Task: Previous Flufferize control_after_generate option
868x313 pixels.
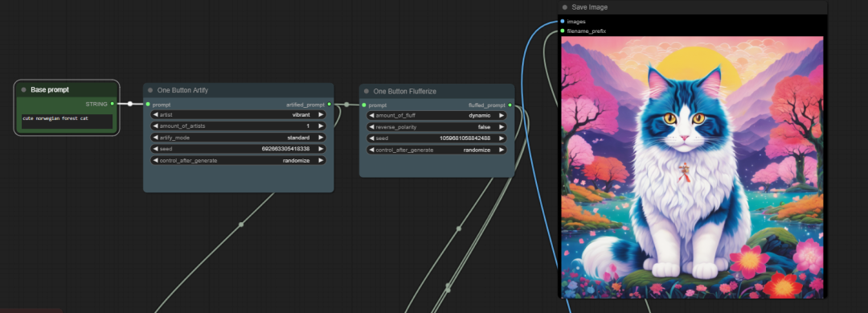Action: pos(371,150)
